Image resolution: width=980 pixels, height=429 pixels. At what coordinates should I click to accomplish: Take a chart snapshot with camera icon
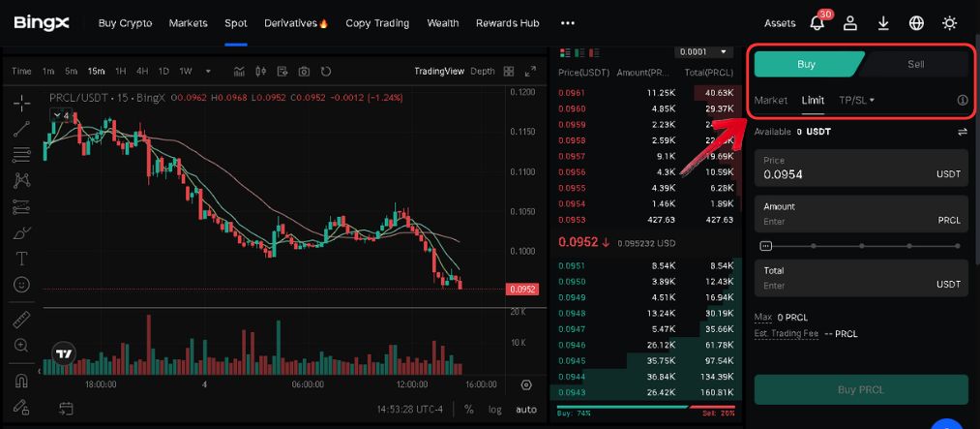click(x=305, y=72)
